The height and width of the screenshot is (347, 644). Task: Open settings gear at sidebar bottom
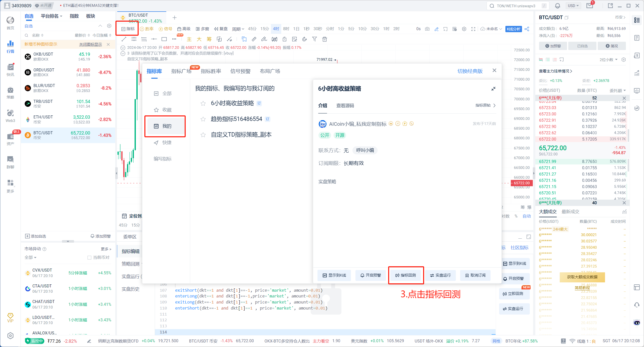point(10,336)
